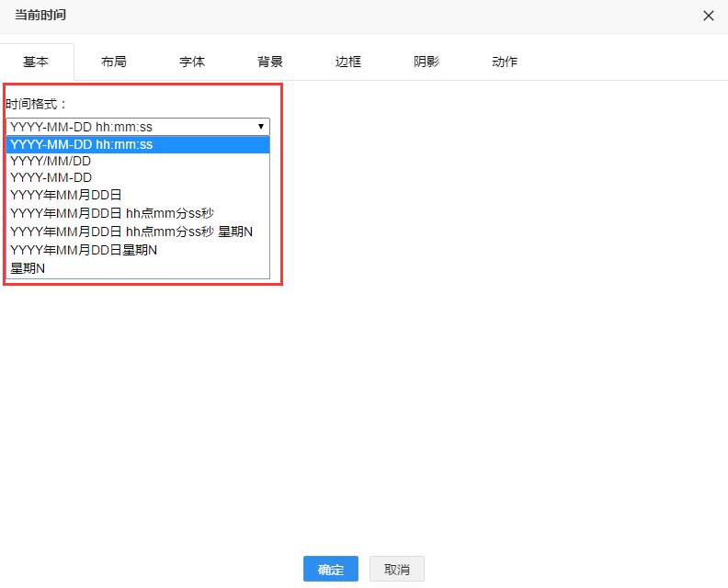
Task: Switch to the 边框 tab
Action: click(x=348, y=62)
